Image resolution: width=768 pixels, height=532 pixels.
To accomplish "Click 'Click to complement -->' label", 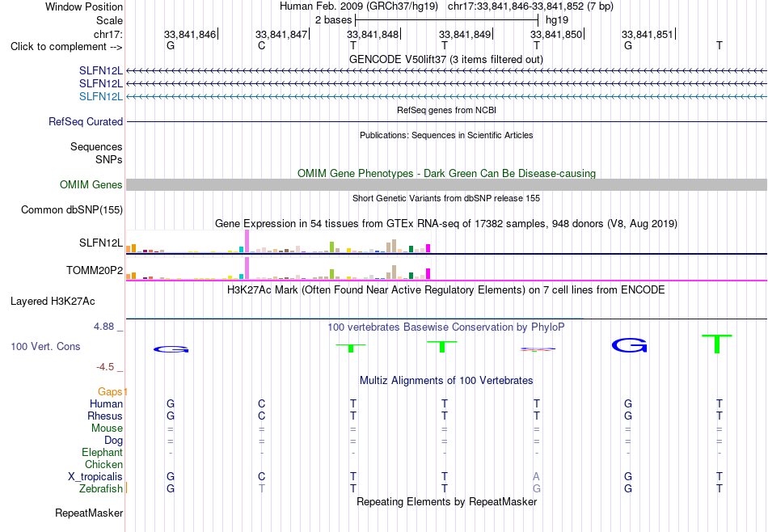I will (x=66, y=47).
